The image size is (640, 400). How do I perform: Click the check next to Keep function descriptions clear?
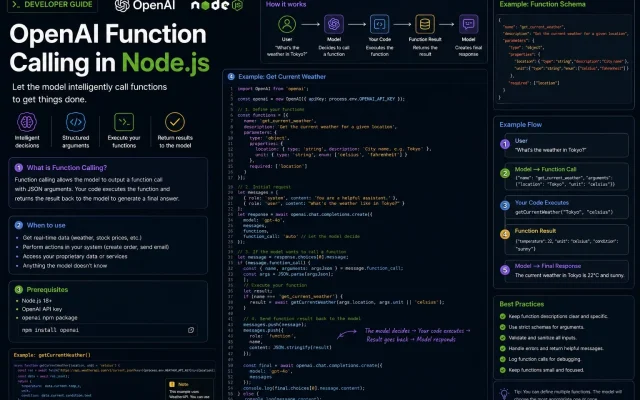pyautogui.click(x=503, y=316)
